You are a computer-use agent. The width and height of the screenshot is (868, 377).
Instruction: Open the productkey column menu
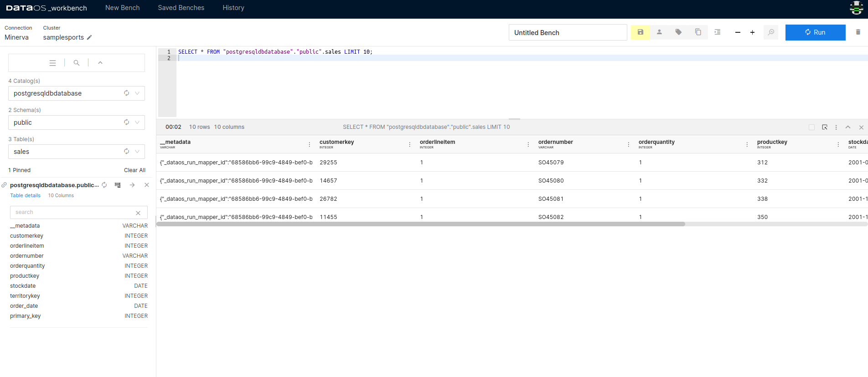(838, 144)
